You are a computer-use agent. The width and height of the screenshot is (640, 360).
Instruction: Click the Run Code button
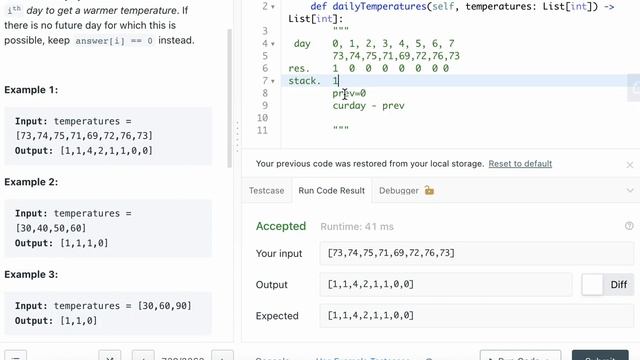pos(520,355)
